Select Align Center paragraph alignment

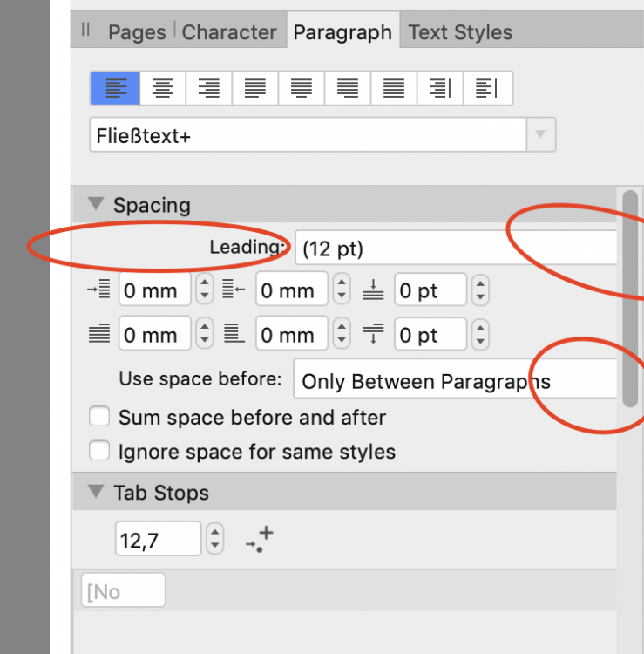(163, 88)
